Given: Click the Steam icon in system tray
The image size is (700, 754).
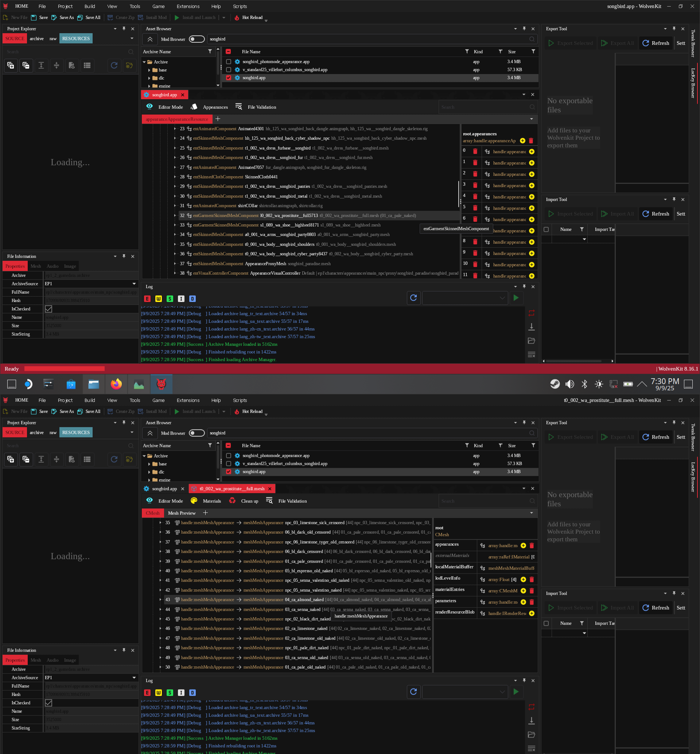Looking at the screenshot, I should click(555, 384).
